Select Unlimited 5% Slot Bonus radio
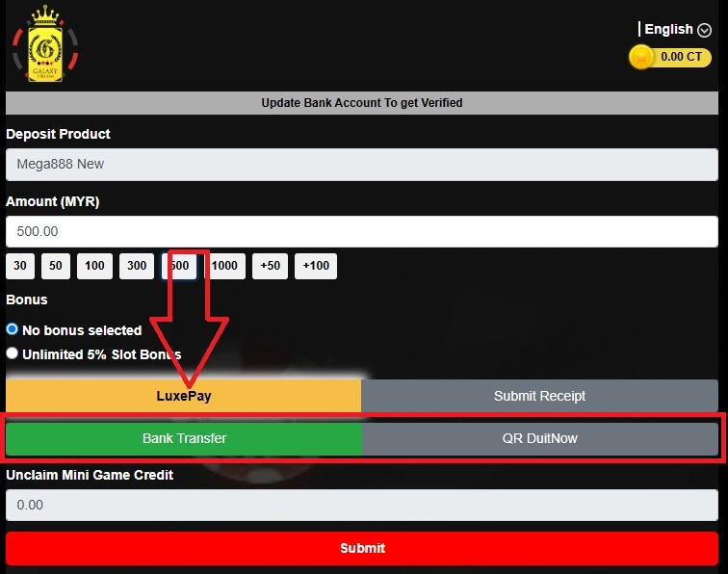This screenshot has width=728, height=574. point(13,353)
